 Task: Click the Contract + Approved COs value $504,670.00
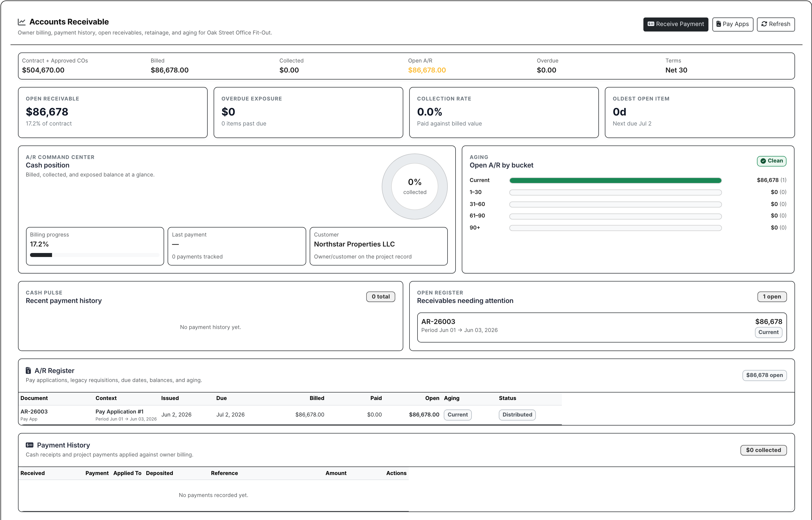pyautogui.click(x=43, y=70)
